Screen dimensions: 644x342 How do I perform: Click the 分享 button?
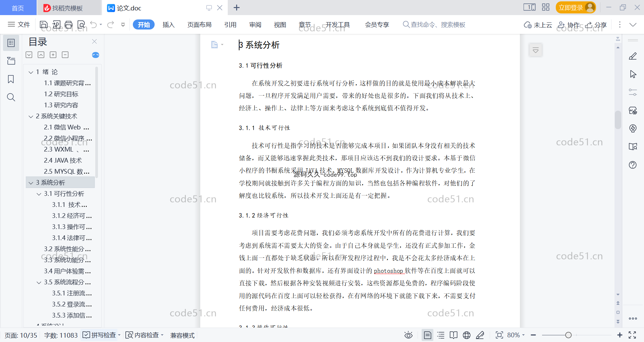[596, 25]
